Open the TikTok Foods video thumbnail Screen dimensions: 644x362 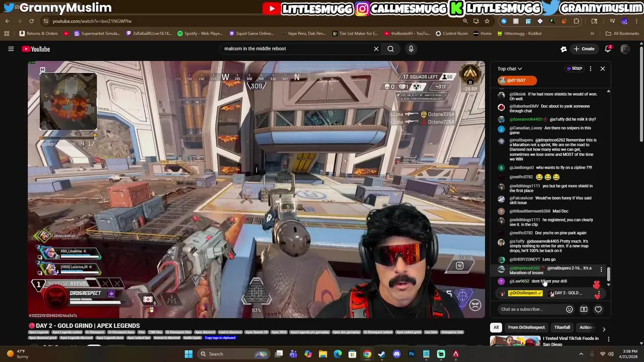pyautogui.click(x=515, y=341)
